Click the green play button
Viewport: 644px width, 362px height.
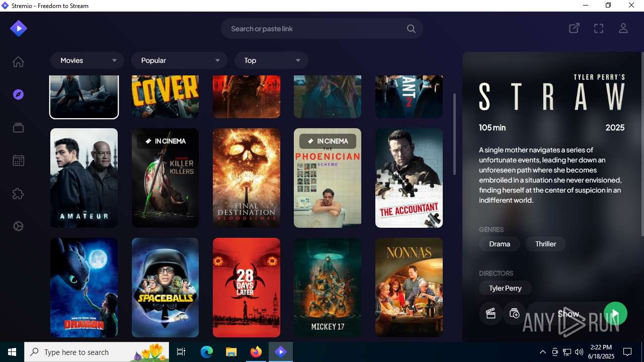click(615, 314)
